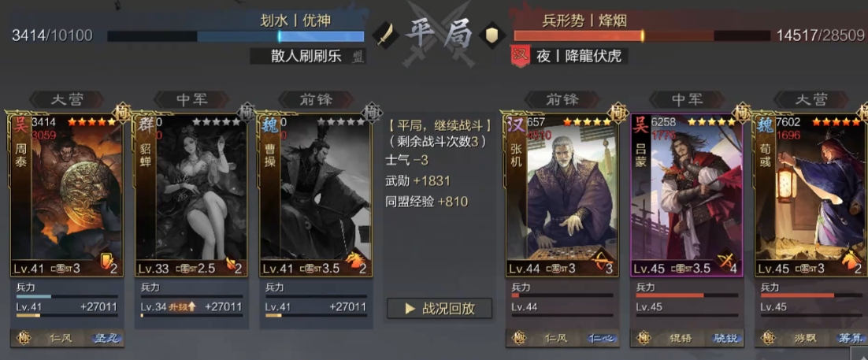This screenshot has height=360, width=868.
Task: Open the 周泰 general card
Action: (x=67, y=195)
